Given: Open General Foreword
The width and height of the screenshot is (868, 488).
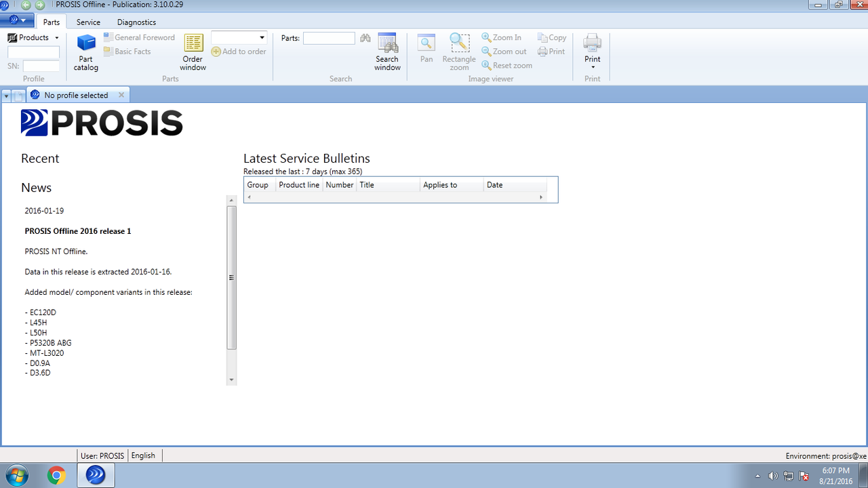Looking at the screenshot, I should [139, 38].
